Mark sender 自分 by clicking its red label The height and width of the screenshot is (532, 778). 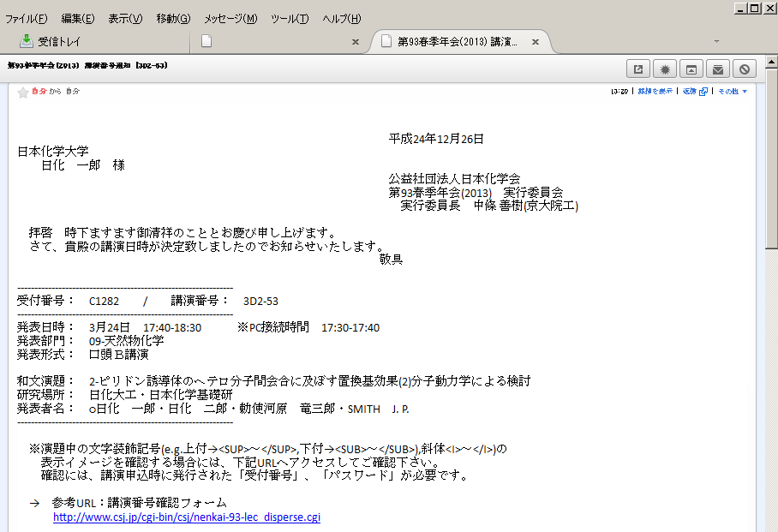tap(39, 91)
